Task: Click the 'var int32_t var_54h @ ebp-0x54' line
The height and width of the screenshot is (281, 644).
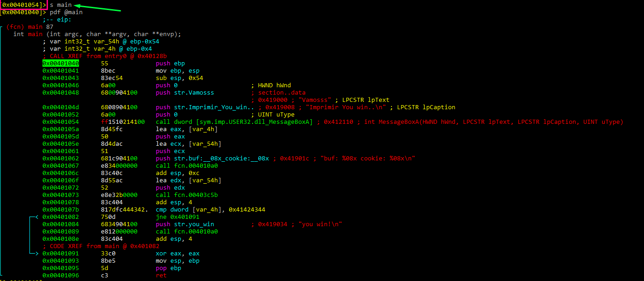Action: (x=101, y=41)
